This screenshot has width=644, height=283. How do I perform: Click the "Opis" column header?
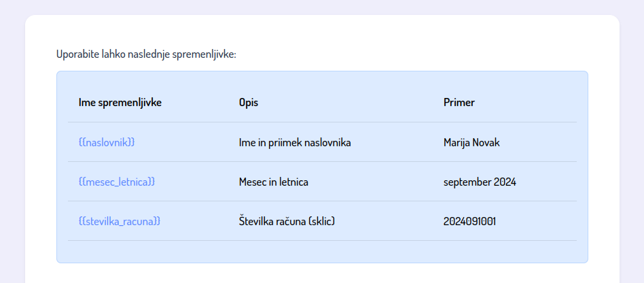tap(249, 103)
